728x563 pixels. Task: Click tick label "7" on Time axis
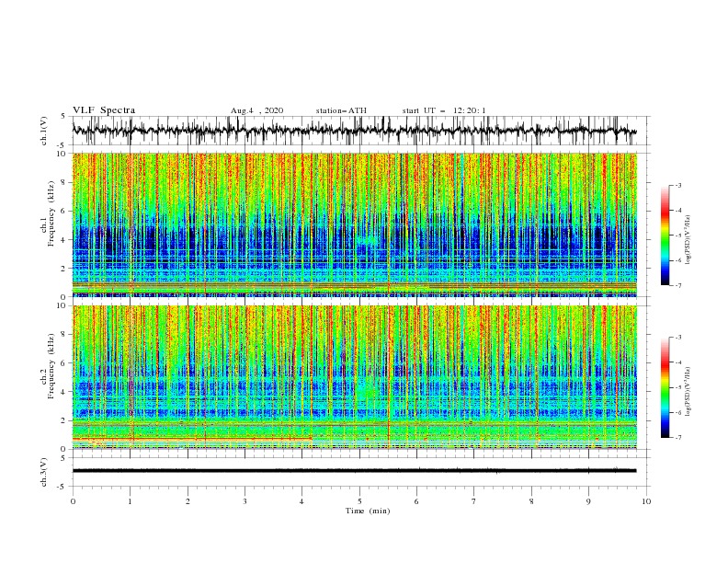point(474,501)
